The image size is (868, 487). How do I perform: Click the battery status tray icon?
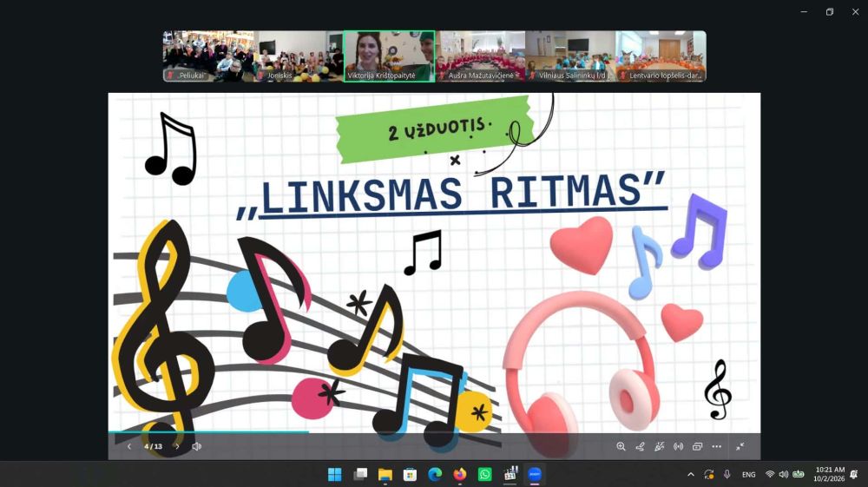click(x=799, y=474)
